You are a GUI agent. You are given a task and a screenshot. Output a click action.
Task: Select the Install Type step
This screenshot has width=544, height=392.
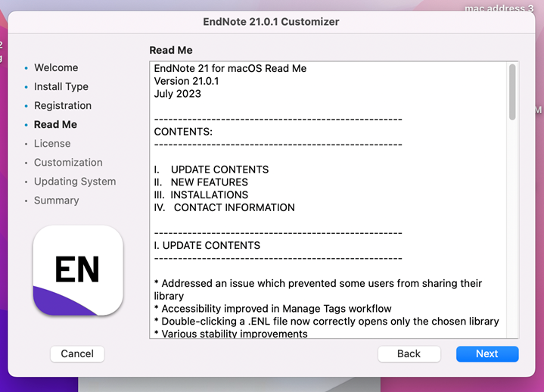coord(61,86)
